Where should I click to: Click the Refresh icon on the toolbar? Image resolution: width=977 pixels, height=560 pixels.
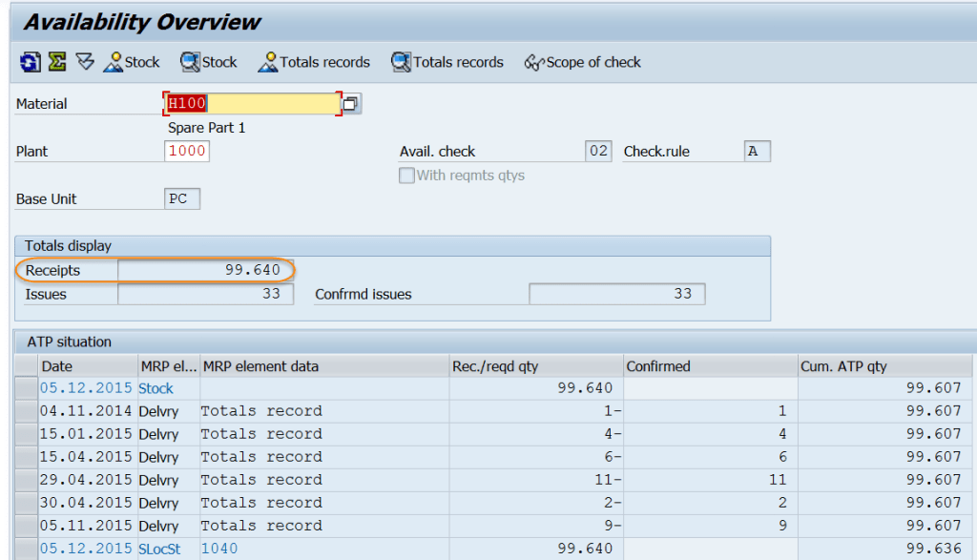pos(29,61)
